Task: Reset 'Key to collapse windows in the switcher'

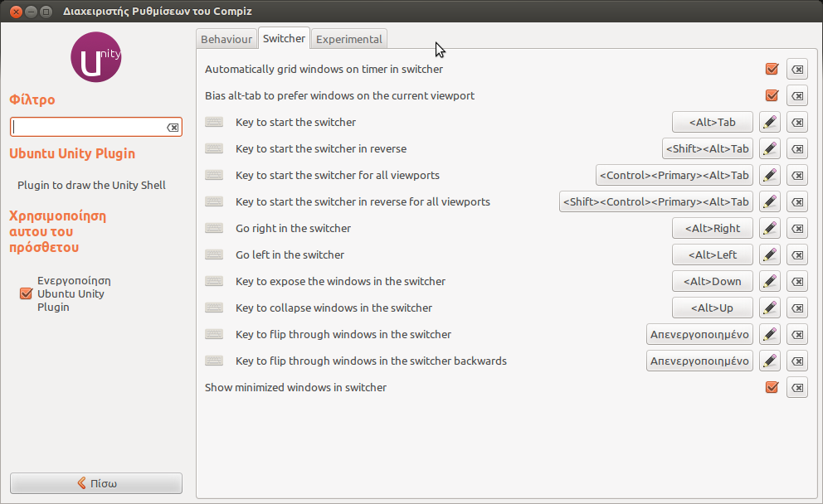Action: point(796,308)
